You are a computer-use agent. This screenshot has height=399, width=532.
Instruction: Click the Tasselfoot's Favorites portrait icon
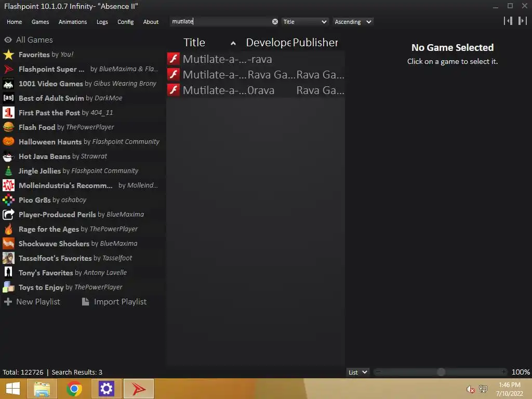coord(8,258)
